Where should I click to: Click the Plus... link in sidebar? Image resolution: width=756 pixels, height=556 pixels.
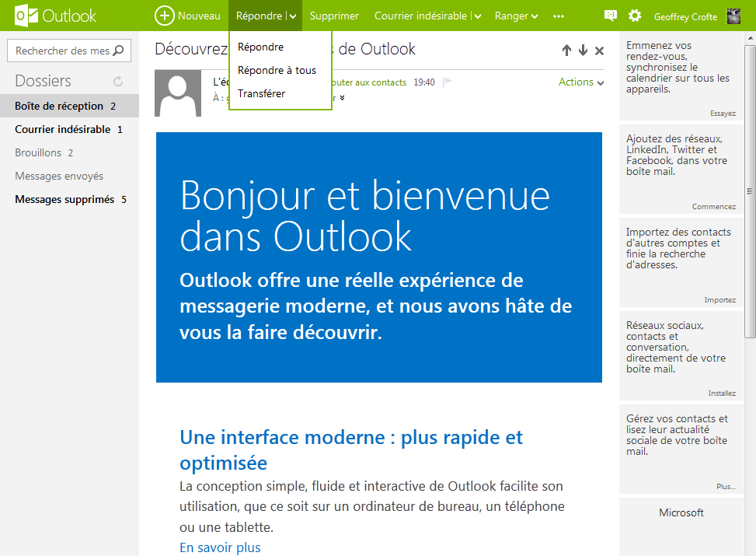[x=726, y=487]
